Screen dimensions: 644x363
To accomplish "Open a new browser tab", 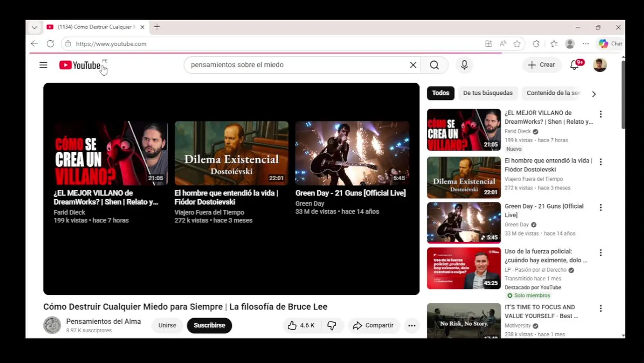I will point(157,27).
